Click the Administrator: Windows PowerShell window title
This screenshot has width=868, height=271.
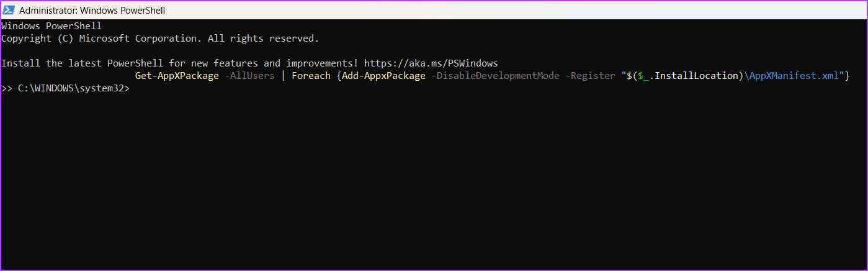pos(92,11)
